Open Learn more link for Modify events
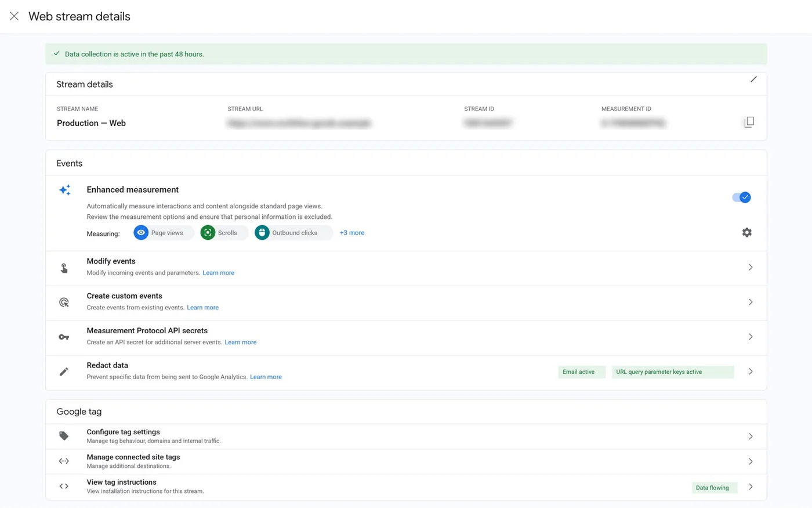Viewport: 812px width, 508px height. (x=219, y=273)
